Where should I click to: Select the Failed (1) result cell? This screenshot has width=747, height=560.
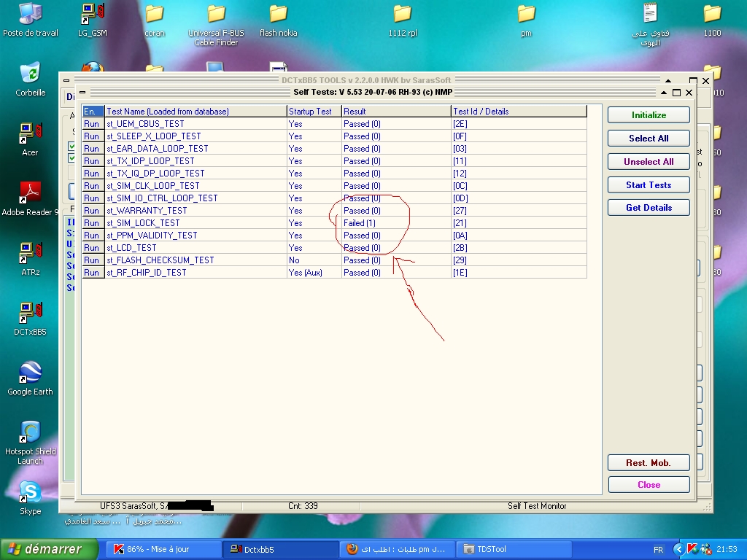(396, 223)
